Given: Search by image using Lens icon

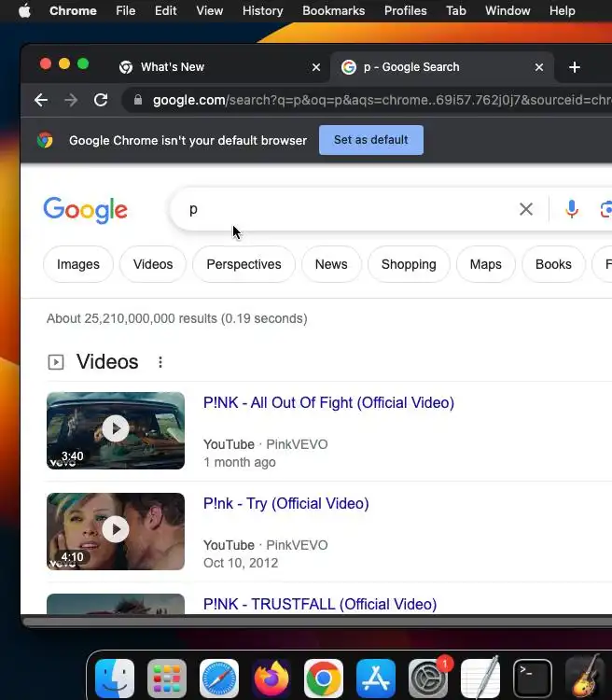Looking at the screenshot, I should click(605, 209).
